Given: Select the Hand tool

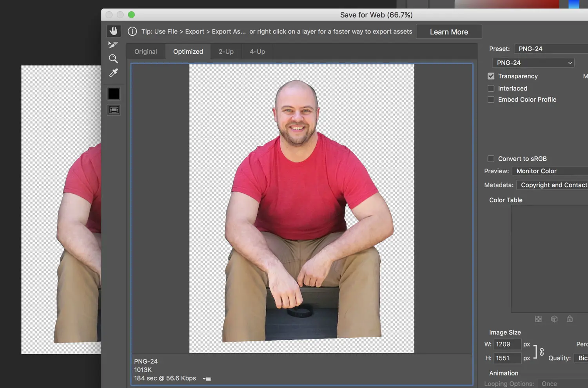Looking at the screenshot, I should click(114, 31).
